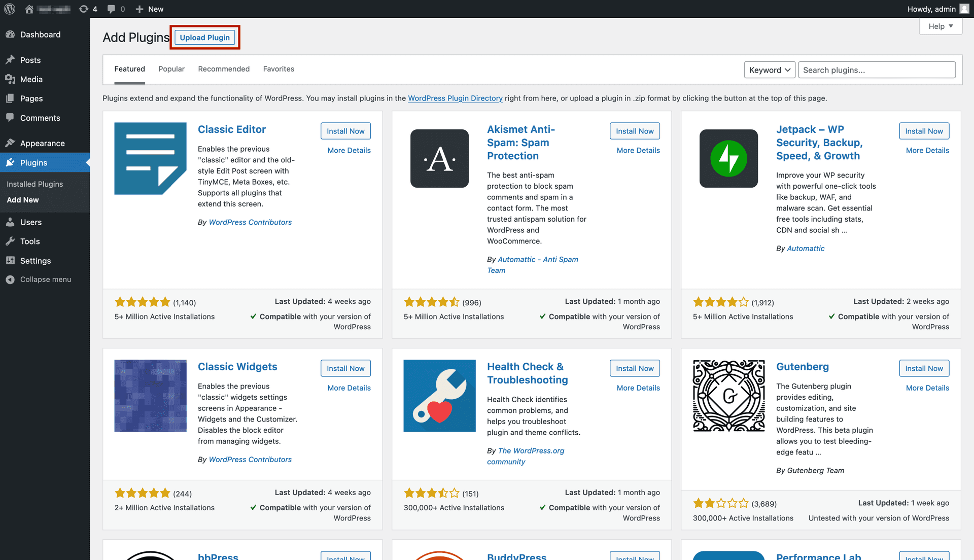Viewport: 974px width, 560px height.
Task: Switch to the Recommended plugins tab
Action: click(224, 68)
